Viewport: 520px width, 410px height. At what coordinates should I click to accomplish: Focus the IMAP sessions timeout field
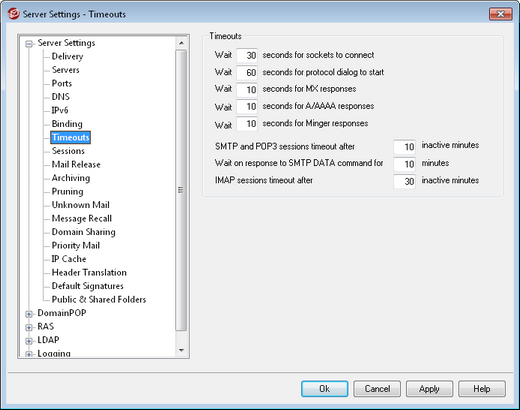point(404,181)
